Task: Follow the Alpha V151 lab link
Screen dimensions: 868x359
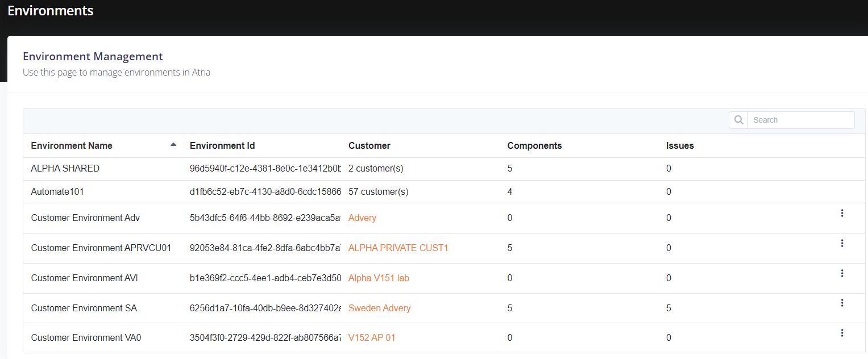Action: click(x=379, y=278)
